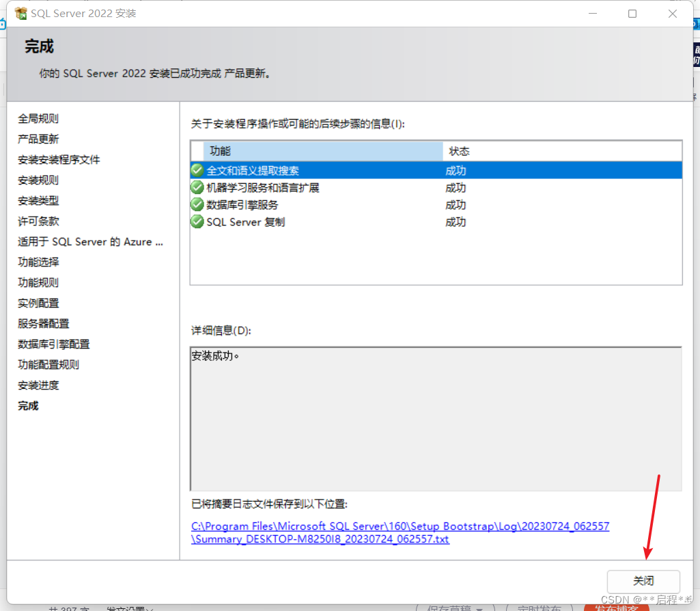Click the 安装成功 details text box
Screen dimensions: 700x611
(x=436, y=418)
